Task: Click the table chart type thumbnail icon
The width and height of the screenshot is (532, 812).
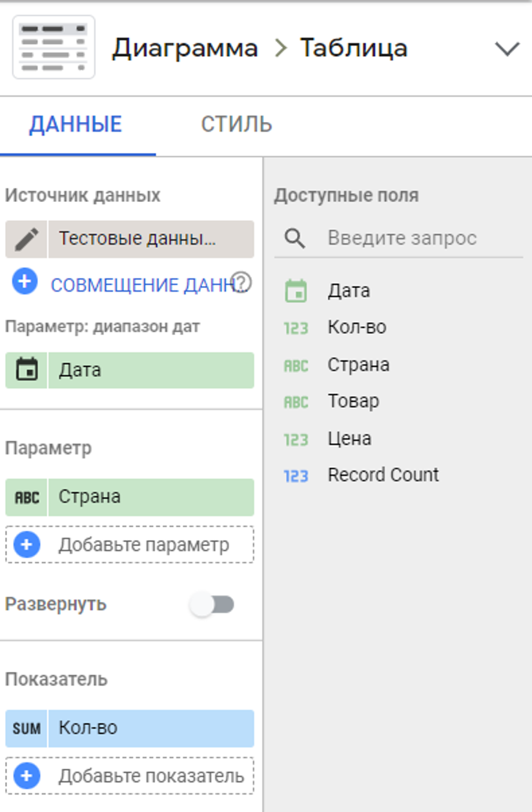Action: pos(54,48)
